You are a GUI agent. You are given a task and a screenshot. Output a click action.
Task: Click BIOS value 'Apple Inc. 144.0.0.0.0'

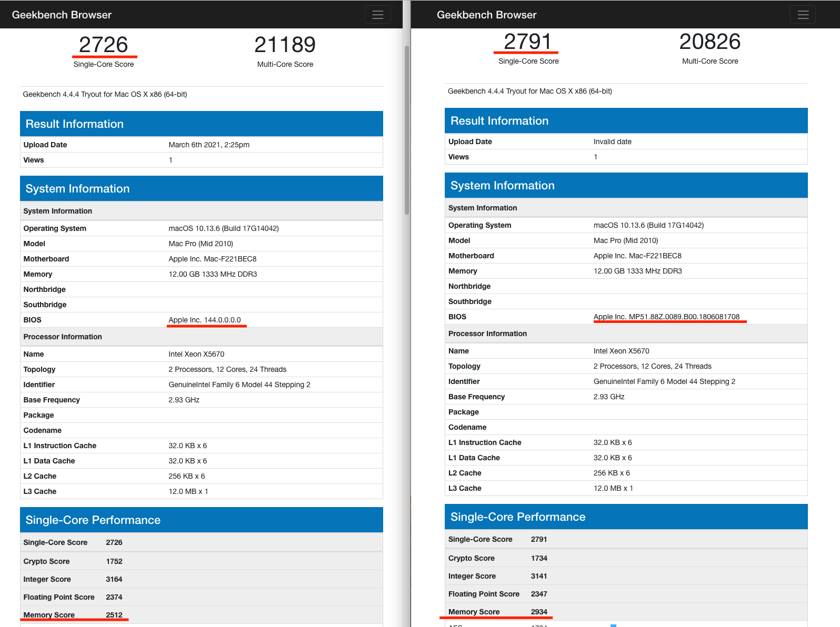click(205, 320)
